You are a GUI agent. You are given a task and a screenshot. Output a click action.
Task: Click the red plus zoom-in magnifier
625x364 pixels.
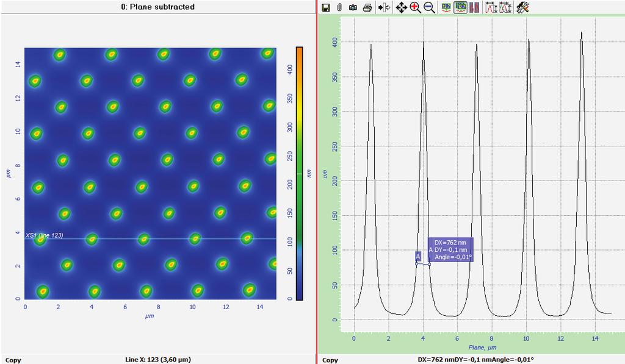tap(415, 7)
